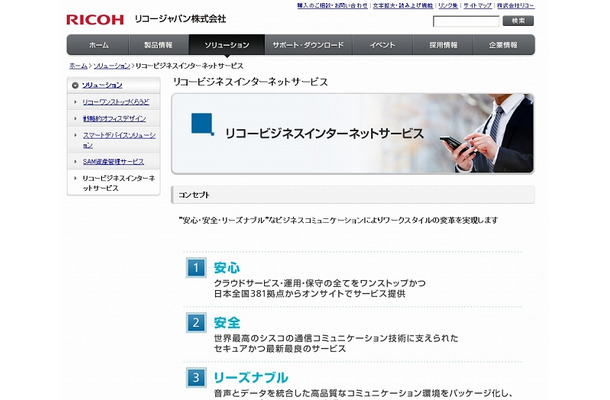Click the arrow beside 戦略的オフィスデザイン

click(75, 118)
